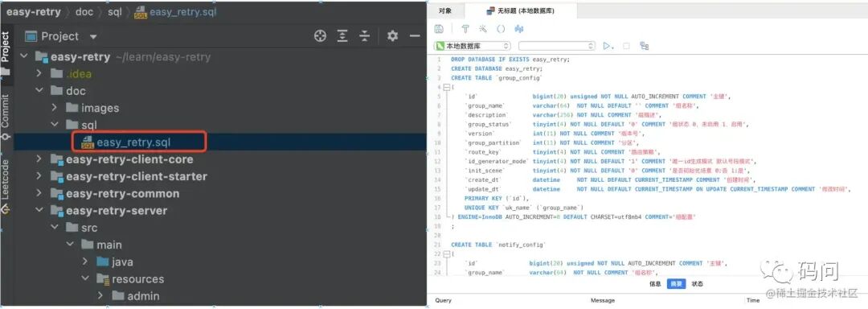868x309 pixels.
Task: Click easy-retry breadcrumb in navigation bar
Action: pyautogui.click(x=33, y=11)
